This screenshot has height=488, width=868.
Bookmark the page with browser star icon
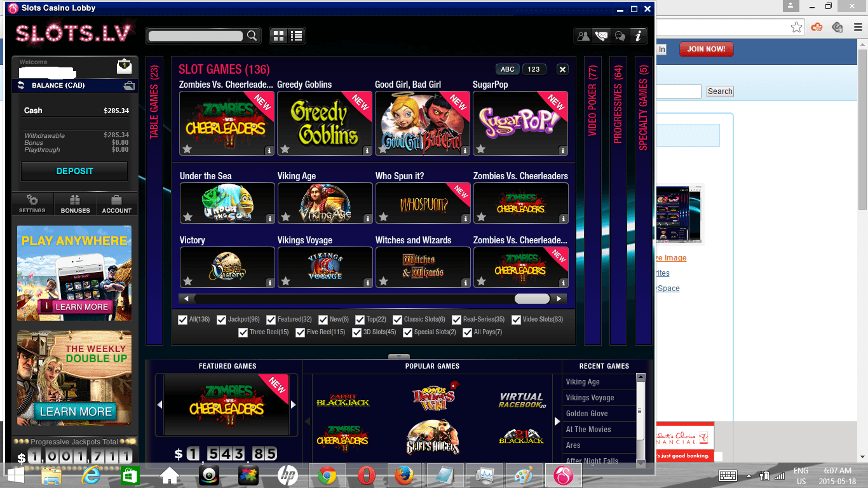click(x=796, y=27)
